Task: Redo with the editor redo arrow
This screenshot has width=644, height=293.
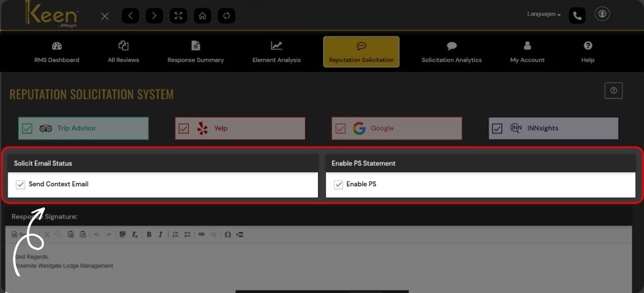Action: point(108,234)
